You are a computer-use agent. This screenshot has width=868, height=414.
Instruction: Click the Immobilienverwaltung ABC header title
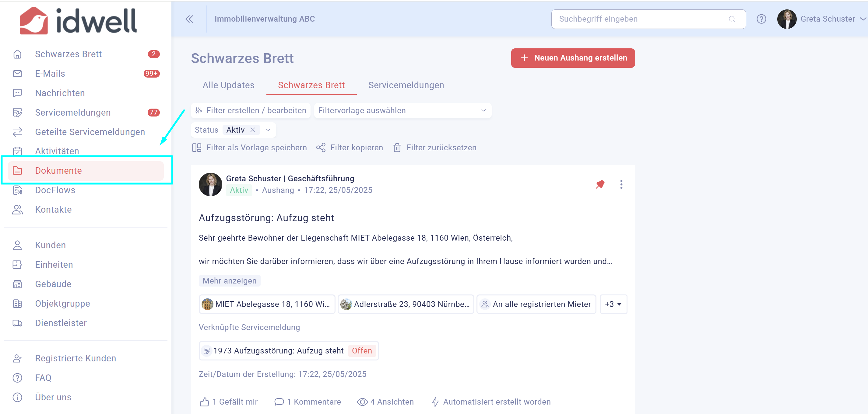pos(265,19)
